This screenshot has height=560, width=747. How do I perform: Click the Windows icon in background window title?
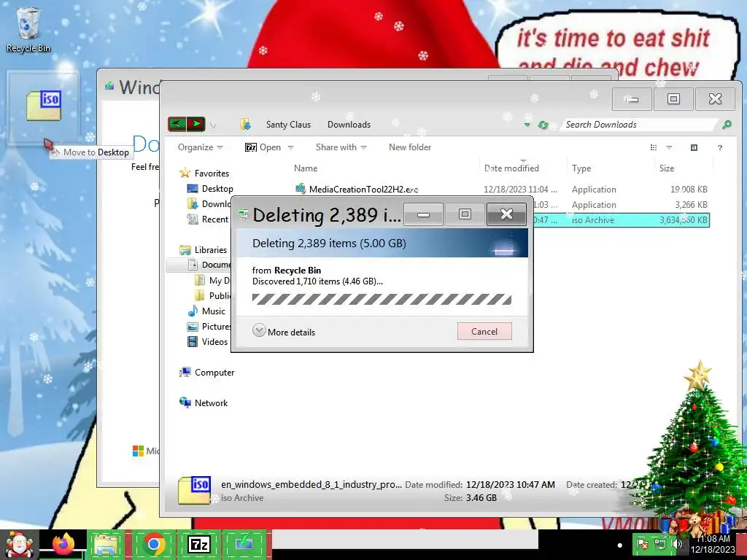coord(109,86)
